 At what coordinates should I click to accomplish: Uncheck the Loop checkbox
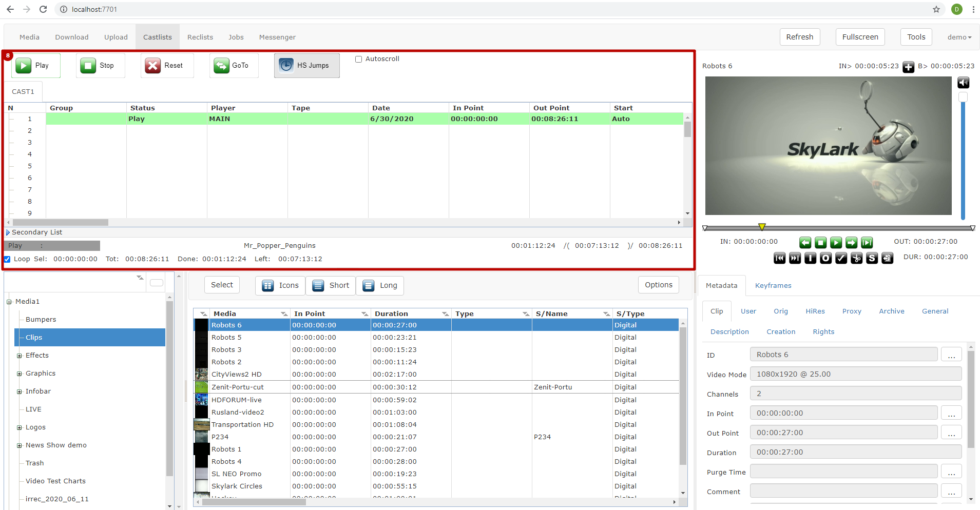7,259
